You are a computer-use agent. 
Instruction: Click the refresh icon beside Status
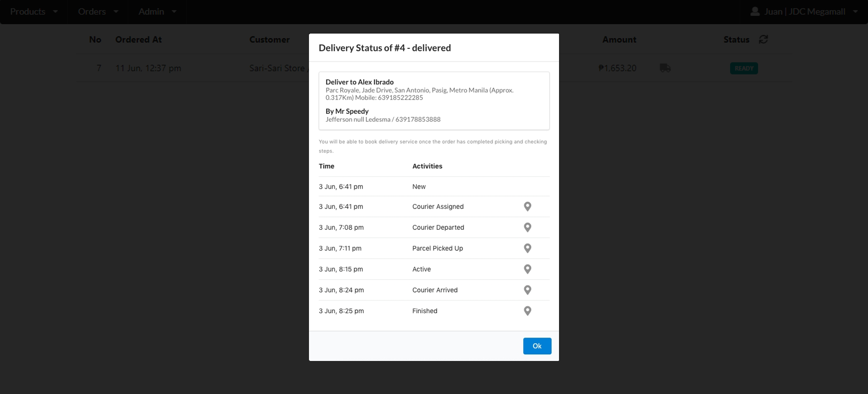[763, 40]
